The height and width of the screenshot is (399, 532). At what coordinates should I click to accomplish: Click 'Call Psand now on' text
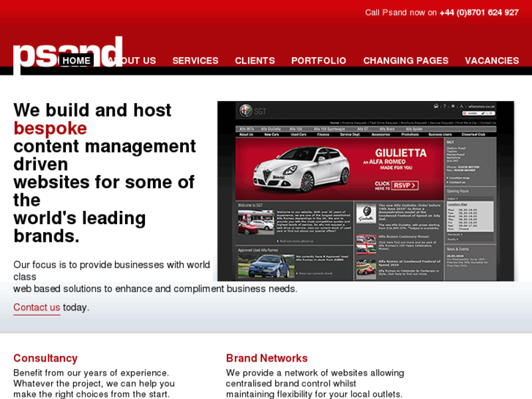point(401,12)
